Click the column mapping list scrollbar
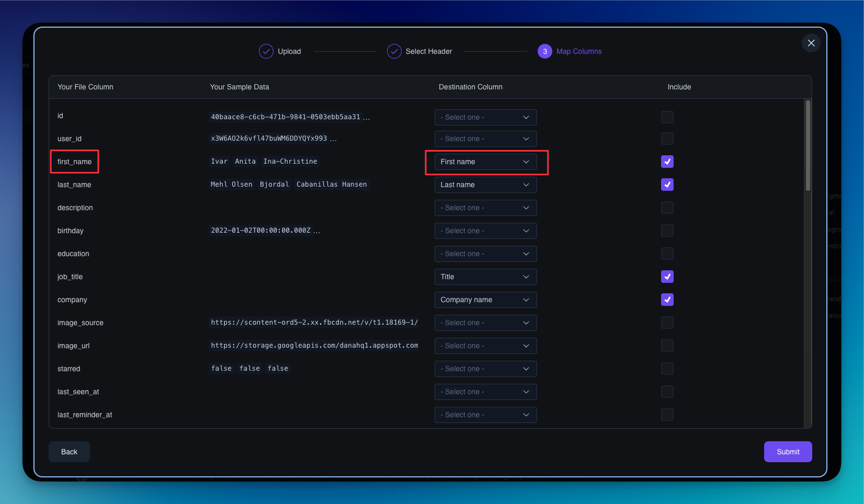The height and width of the screenshot is (504, 864). tap(808, 146)
